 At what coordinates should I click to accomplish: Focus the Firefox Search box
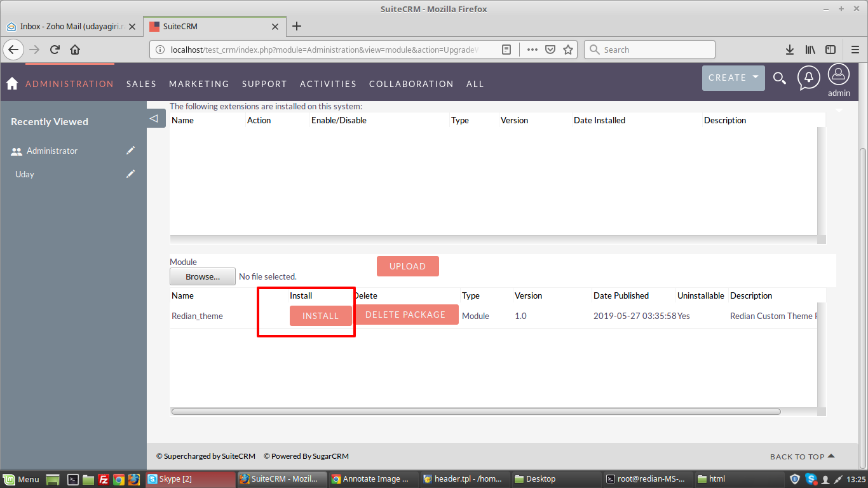pyautogui.click(x=649, y=50)
